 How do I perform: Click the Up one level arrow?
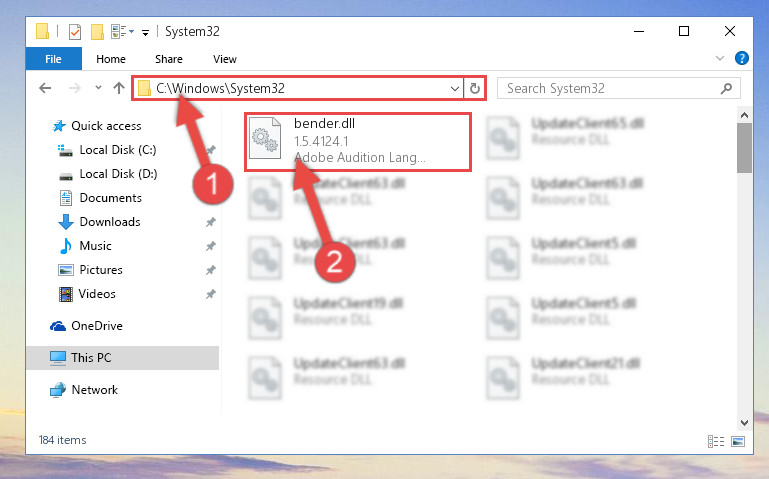tap(119, 88)
